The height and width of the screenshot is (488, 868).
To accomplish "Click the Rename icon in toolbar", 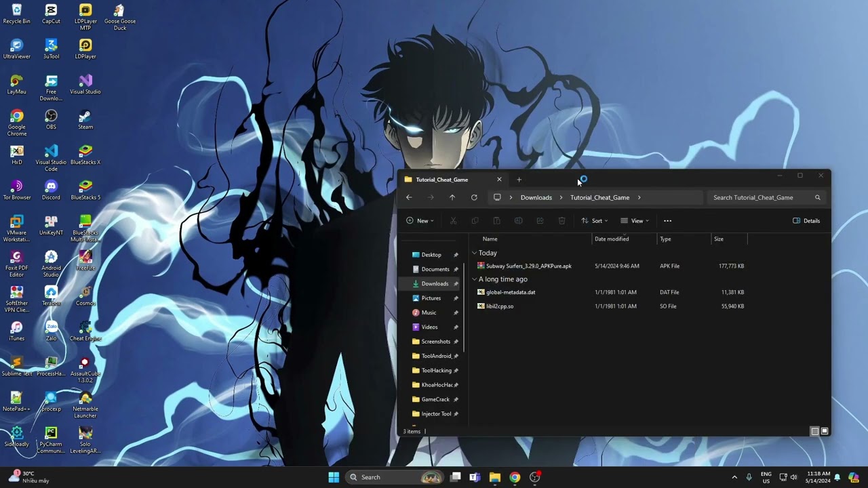I will click(x=518, y=220).
